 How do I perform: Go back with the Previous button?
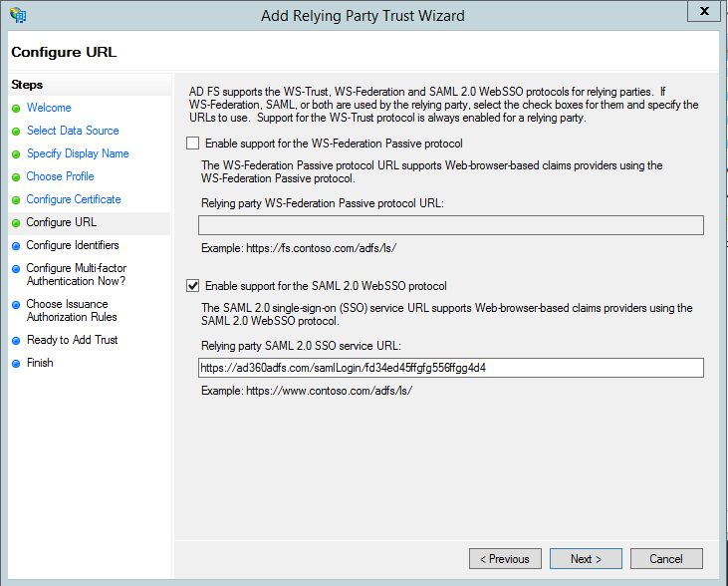pyautogui.click(x=505, y=559)
